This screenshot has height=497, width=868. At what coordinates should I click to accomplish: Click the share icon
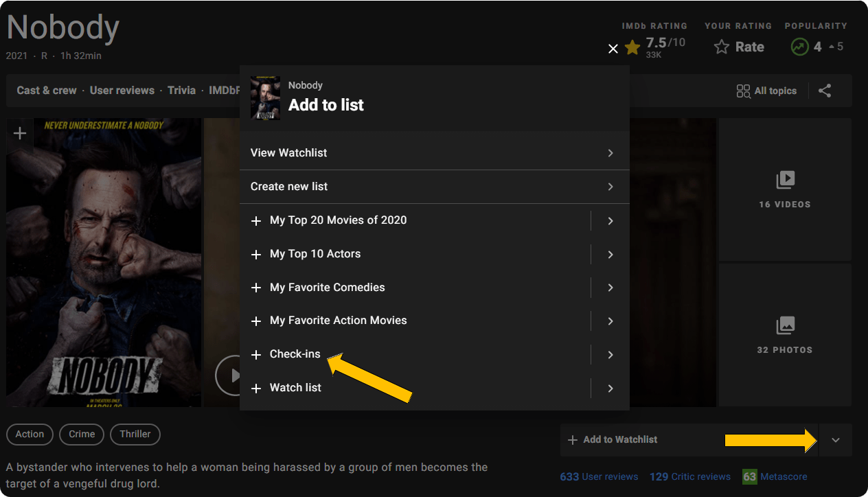825,91
